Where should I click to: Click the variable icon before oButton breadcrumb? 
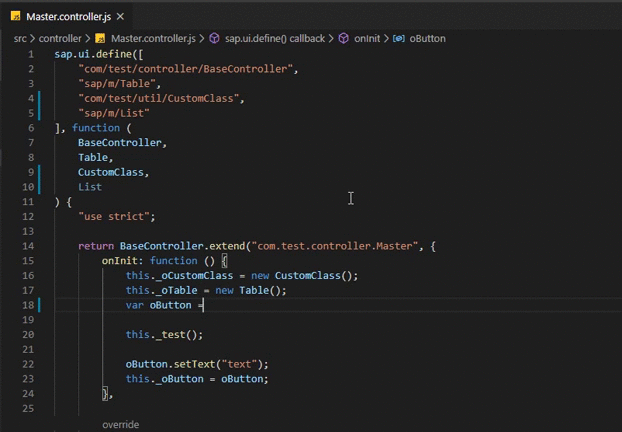(x=399, y=38)
